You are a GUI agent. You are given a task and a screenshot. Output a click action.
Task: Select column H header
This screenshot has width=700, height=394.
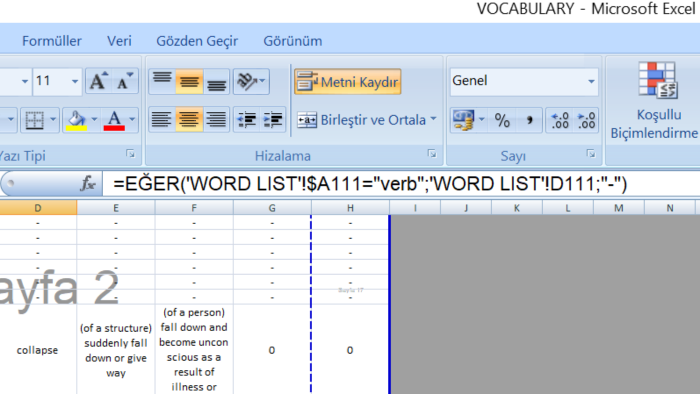(x=350, y=208)
